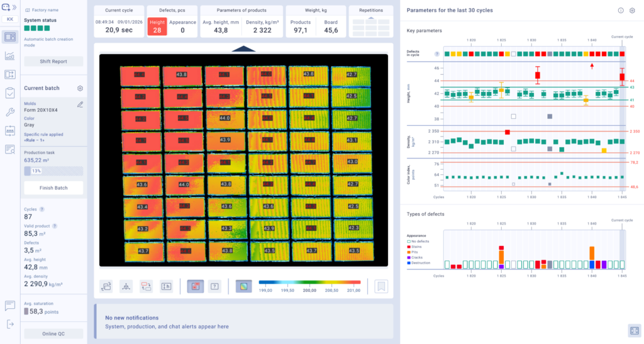Open the dashboard view icon in the sidebar
This screenshot has height=344, width=644.
point(10,37)
